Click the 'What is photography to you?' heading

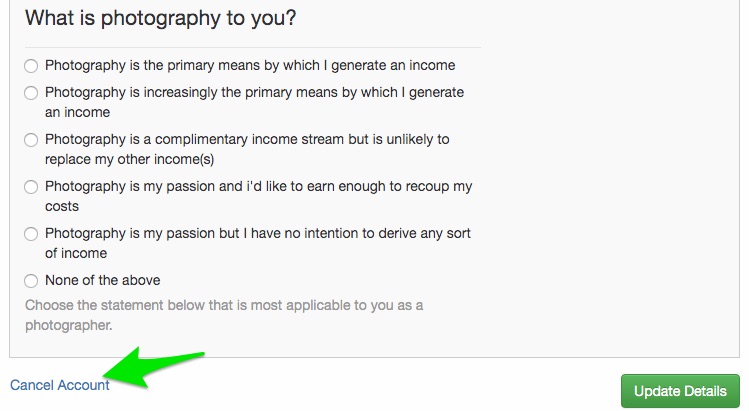[160, 18]
